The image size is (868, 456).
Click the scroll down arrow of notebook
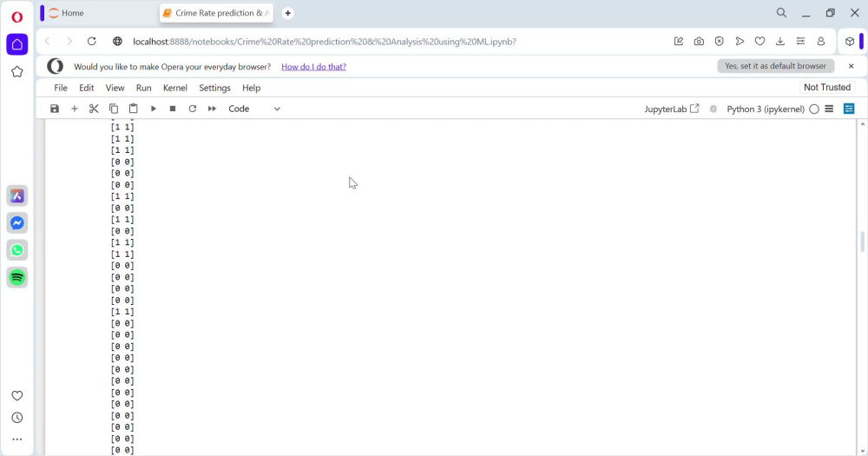pos(863,451)
